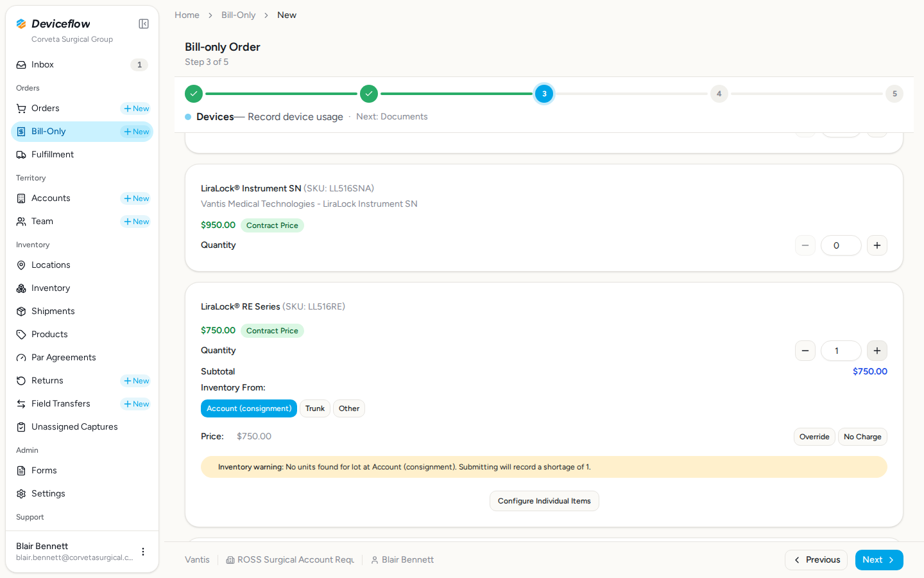Screen dimensions: 924x578
Task: Click Blair Bennett in footer bar
Action: coord(402,560)
